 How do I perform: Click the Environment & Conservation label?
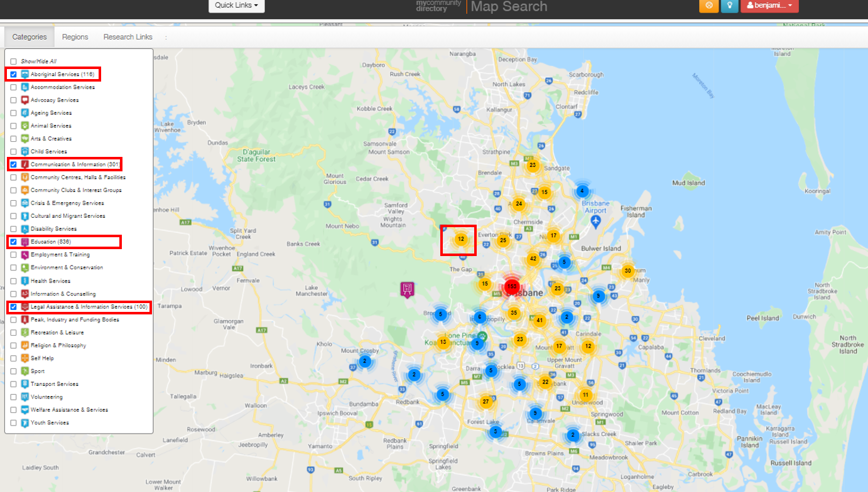(67, 268)
